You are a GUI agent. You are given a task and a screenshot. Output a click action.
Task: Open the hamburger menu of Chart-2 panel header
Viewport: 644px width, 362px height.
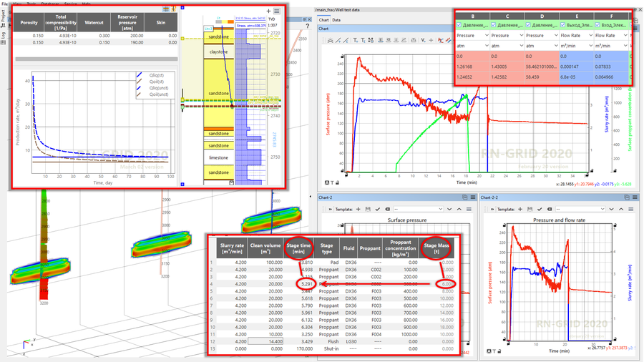point(472,197)
